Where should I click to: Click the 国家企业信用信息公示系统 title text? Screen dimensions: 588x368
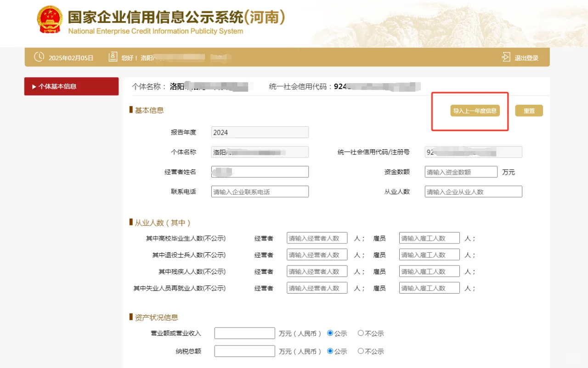click(x=177, y=17)
